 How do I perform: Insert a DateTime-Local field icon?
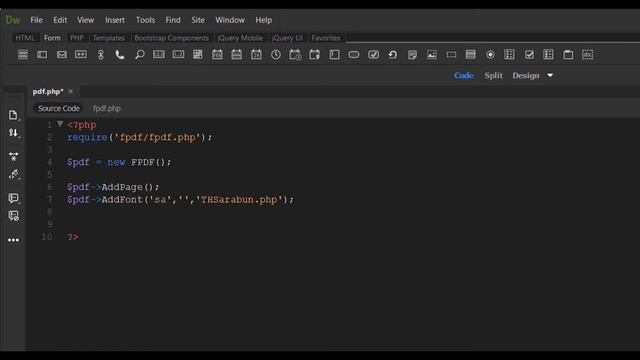(x=315, y=55)
